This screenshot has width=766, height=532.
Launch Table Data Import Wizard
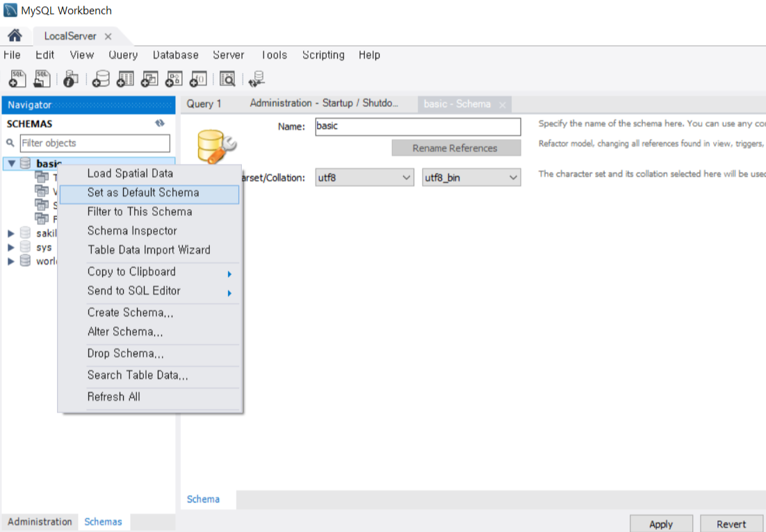(x=149, y=250)
